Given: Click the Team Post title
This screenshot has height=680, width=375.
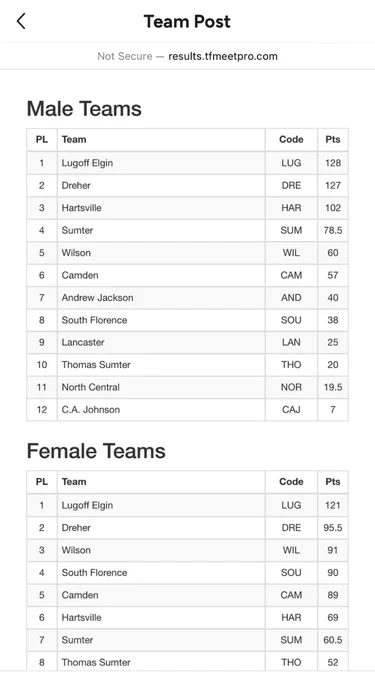Looking at the screenshot, I should (x=187, y=21).
